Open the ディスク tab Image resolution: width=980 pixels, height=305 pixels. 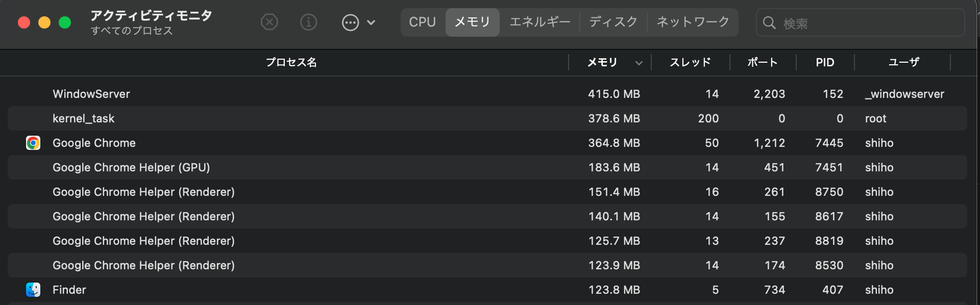tap(614, 22)
